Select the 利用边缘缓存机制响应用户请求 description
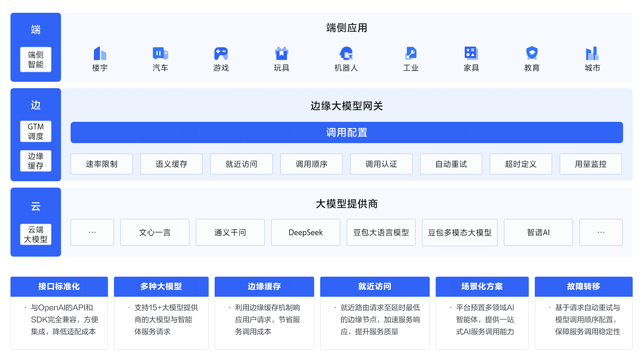Viewport: 644px width, 362px height. [x=268, y=320]
